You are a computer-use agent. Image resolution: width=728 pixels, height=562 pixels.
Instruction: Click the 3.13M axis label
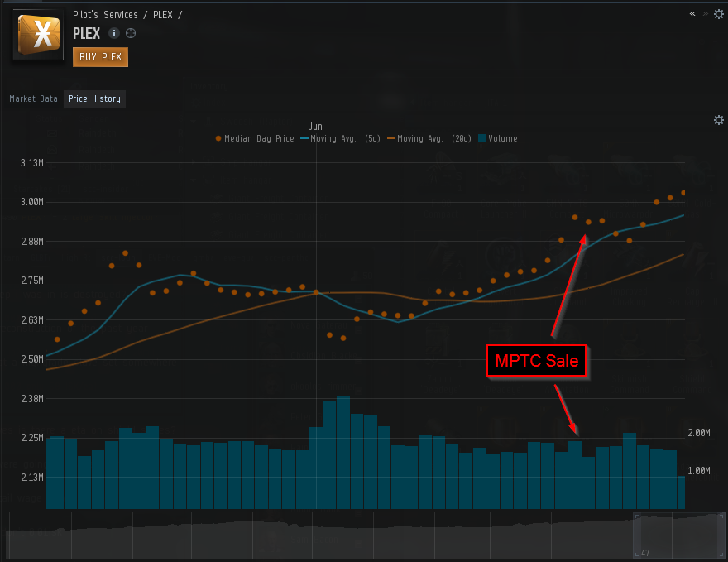pyautogui.click(x=32, y=162)
